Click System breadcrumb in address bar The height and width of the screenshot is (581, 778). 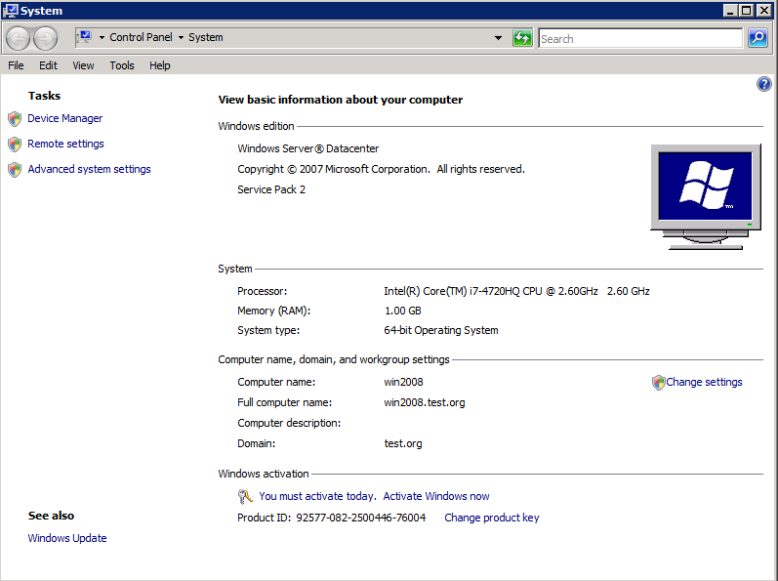point(206,37)
